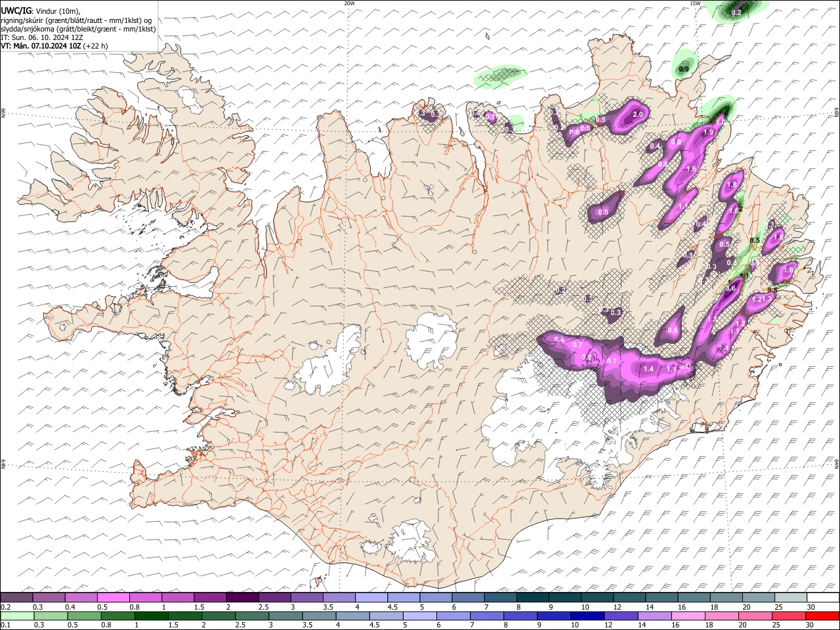This screenshot has height=630, width=840.
Task: Click the '2.0' snowfall value on map
Action: click(637, 115)
